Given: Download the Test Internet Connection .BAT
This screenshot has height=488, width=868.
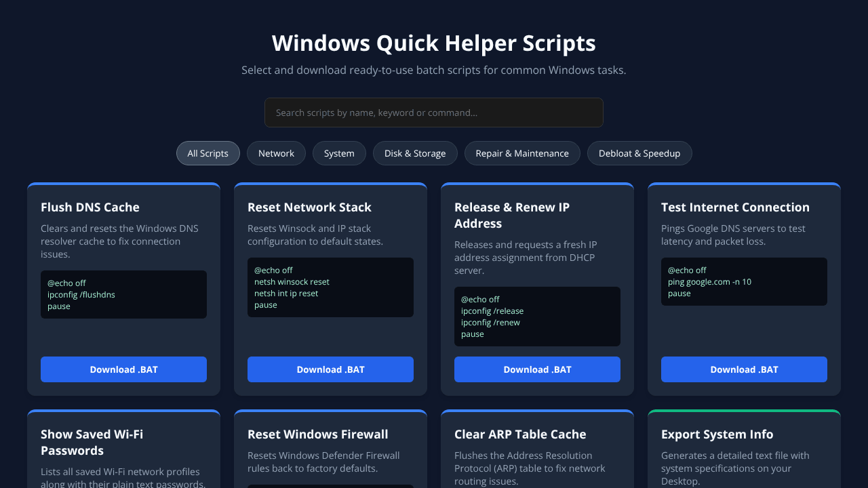Looking at the screenshot, I should 744,369.
